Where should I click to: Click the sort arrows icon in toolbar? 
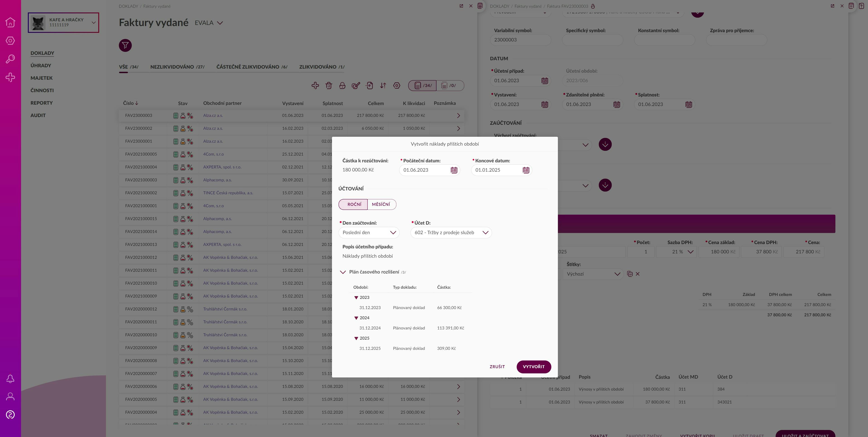383,86
